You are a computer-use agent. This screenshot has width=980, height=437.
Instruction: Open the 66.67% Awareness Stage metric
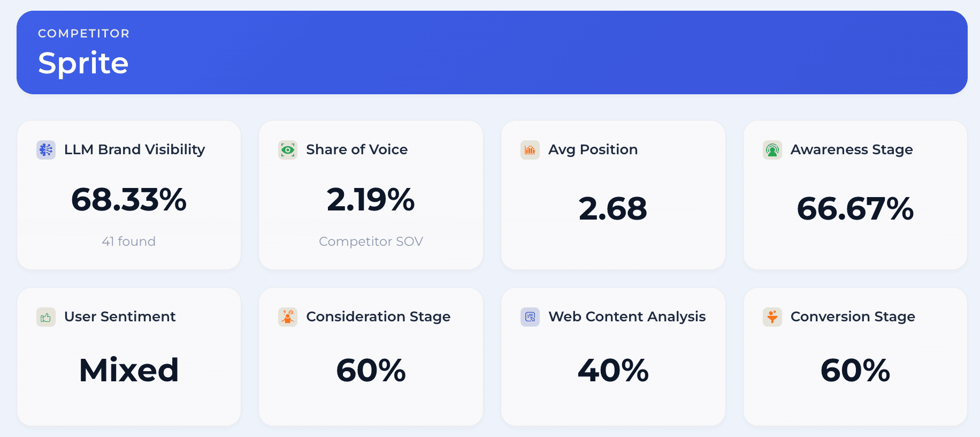click(855, 208)
